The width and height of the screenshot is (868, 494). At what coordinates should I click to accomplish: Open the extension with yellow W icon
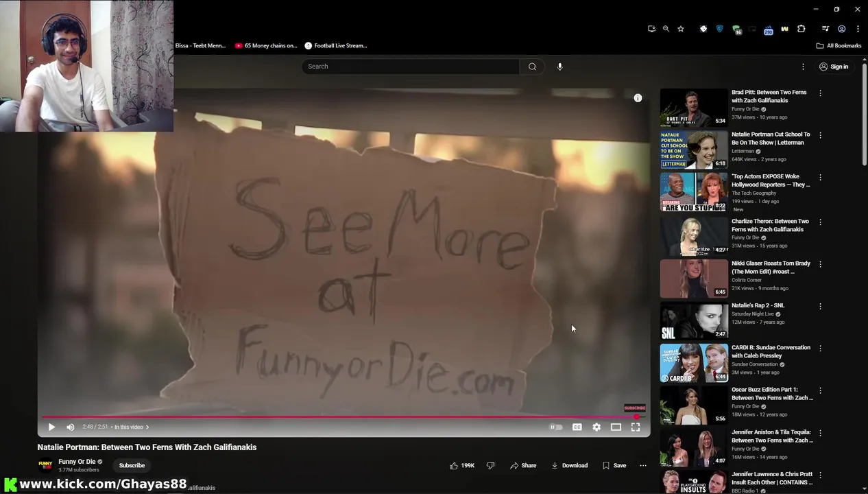tap(784, 29)
